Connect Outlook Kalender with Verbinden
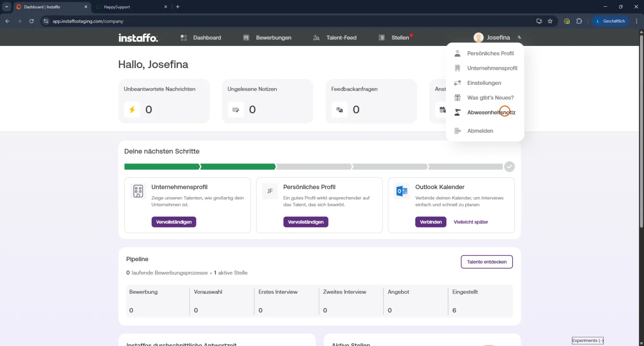 (x=431, y=222)
